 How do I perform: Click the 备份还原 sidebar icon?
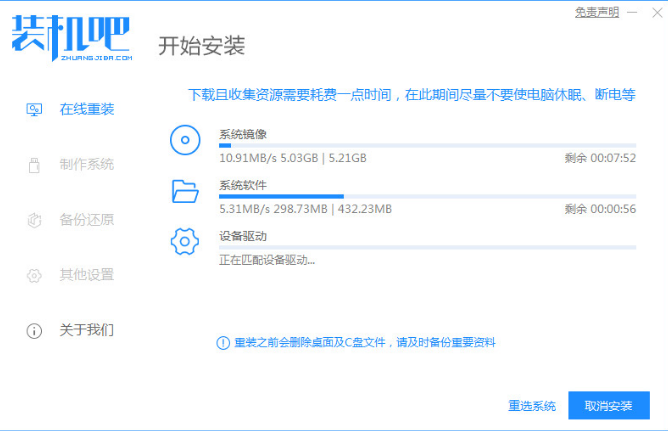click(x=34, y=219)
